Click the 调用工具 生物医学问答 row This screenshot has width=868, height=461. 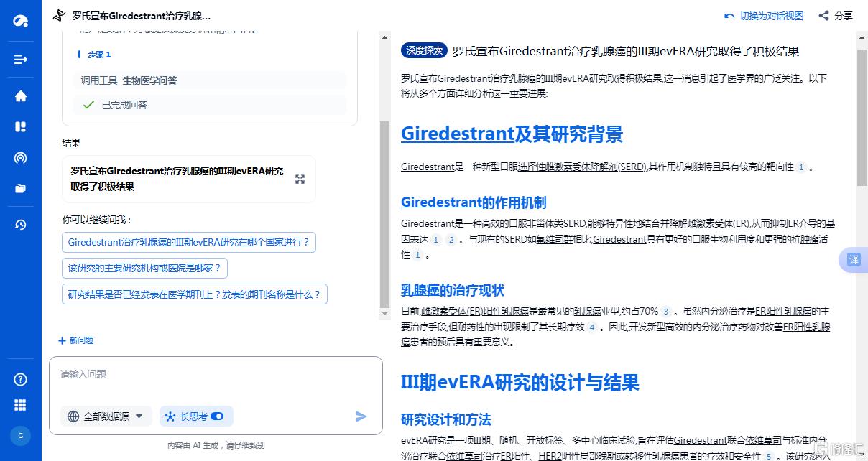pyautogui.click(x=209, y=80)
